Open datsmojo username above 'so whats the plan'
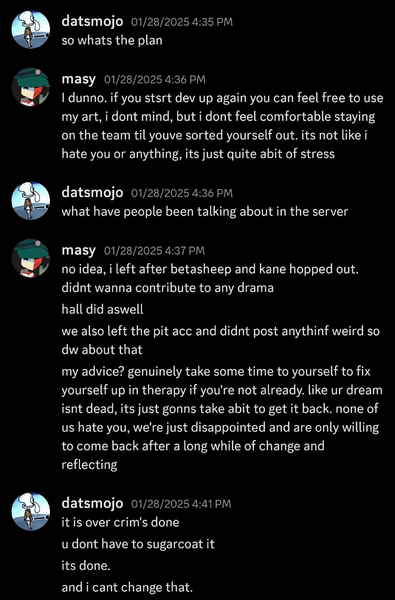395x600 pixels. [92, 21]
